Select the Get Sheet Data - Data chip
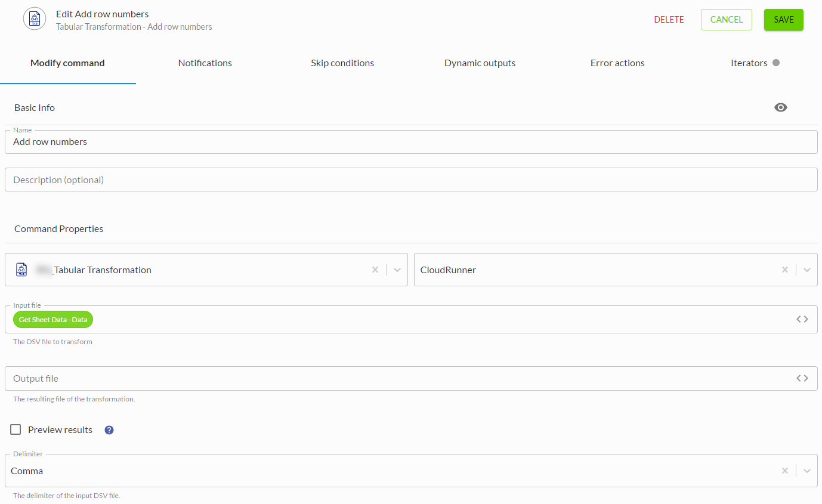 point(53,320)
